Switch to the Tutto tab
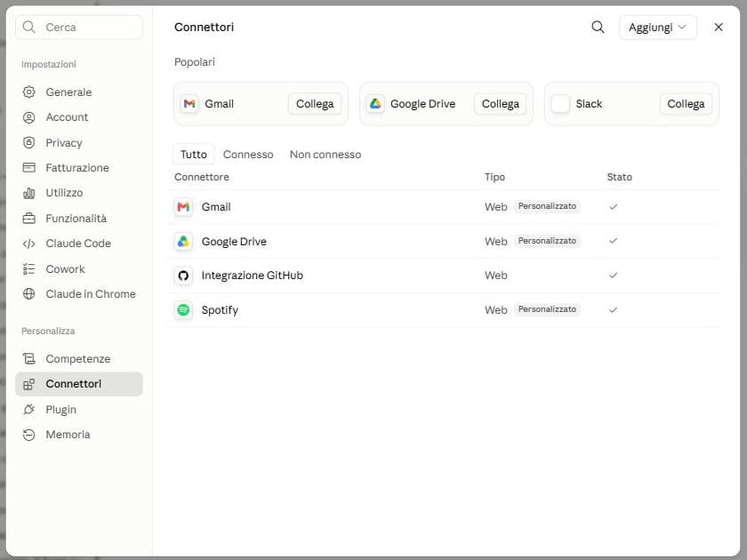The width and height of the screenshot is (747, 560). 194,155
